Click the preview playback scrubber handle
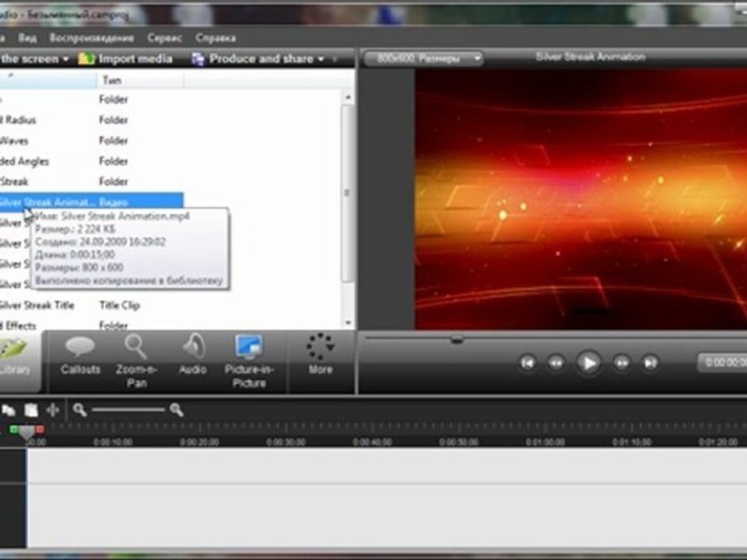 [x=457, y=339]
